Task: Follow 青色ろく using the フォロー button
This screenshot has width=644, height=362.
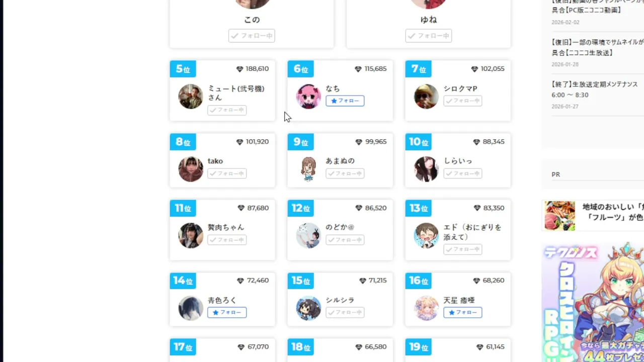Action: pyautogui.click(x=227, y=313)
